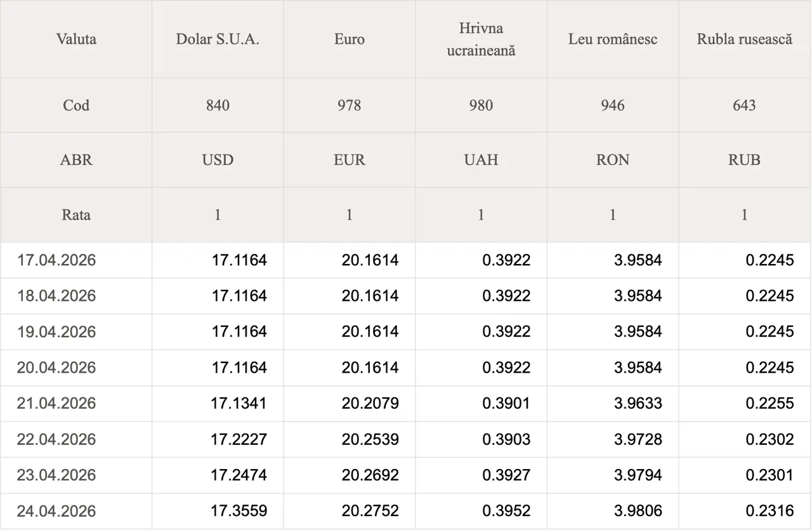
Task: Select the 17.04.2026 date cell
Action: click(x=56, y=260)
